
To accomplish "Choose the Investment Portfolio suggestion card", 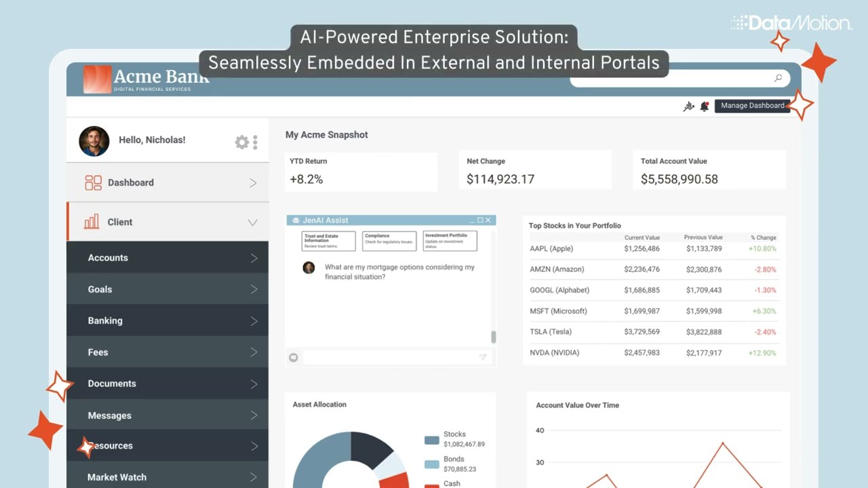I will [450, 241].
